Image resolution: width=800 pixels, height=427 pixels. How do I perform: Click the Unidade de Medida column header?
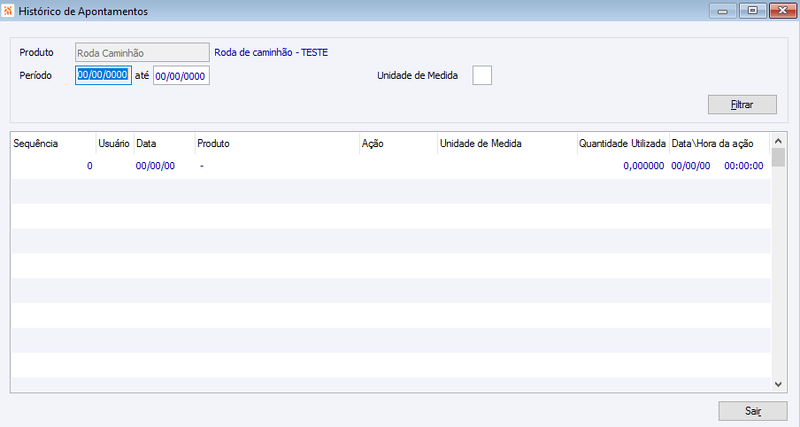click(507, 144)
